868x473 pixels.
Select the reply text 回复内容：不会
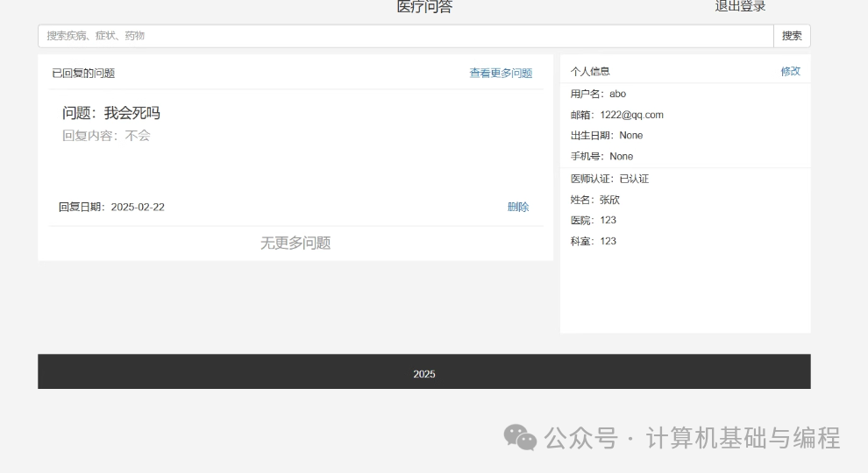pyautogui.click(x=106, y=136)
